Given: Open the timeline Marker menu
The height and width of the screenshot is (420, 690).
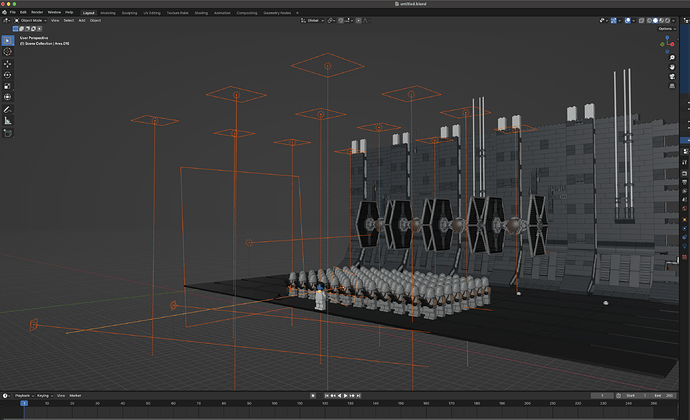Looking at the screenshot, I should click(75, 396).
